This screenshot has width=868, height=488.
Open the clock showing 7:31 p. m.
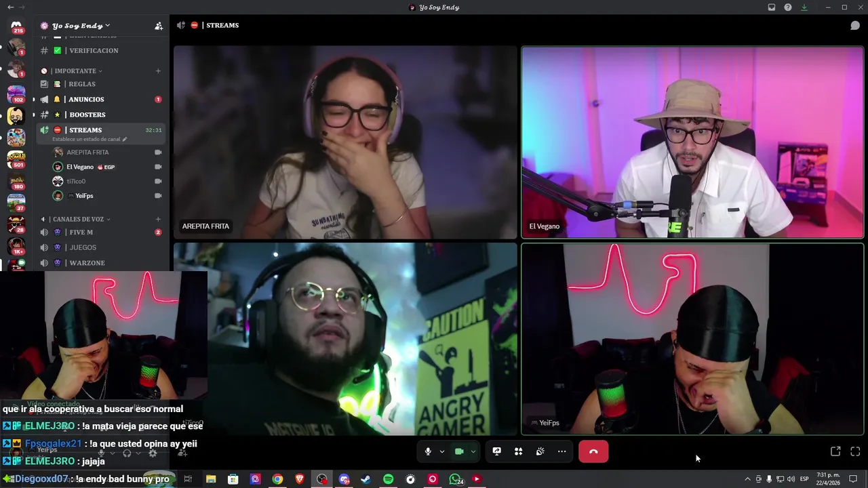click(x=828, y=479)
